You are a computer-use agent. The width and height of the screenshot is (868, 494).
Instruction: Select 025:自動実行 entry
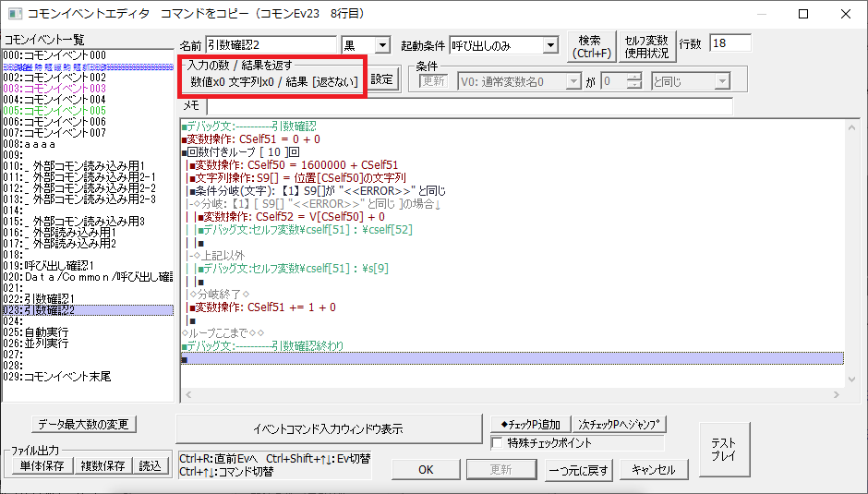click(88, 332)
